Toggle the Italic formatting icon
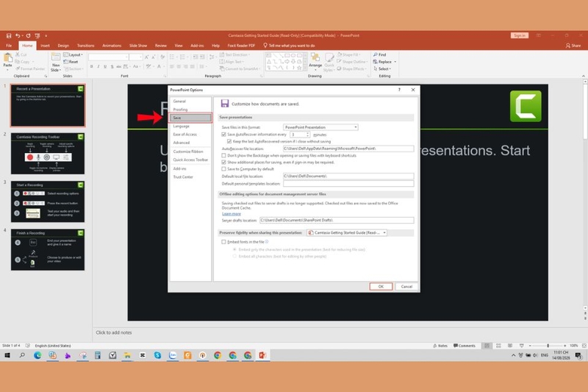 (x=98, y=66)
